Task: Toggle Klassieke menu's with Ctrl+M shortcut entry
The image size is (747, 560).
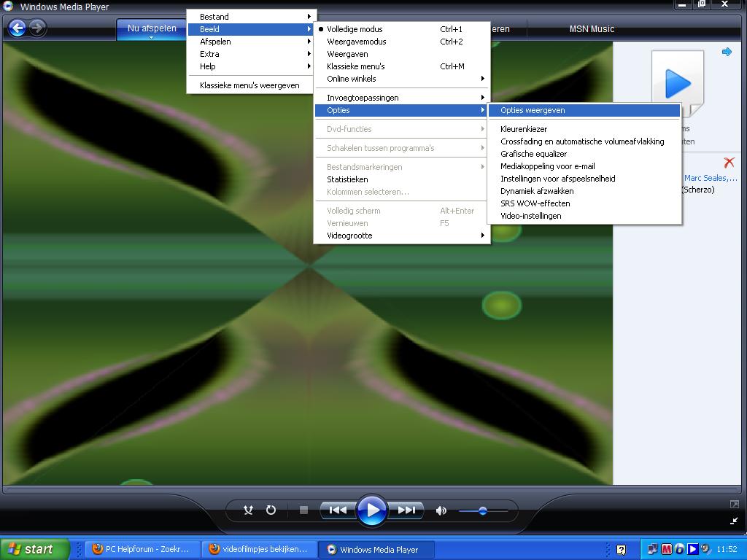Action: coord(402,66)
